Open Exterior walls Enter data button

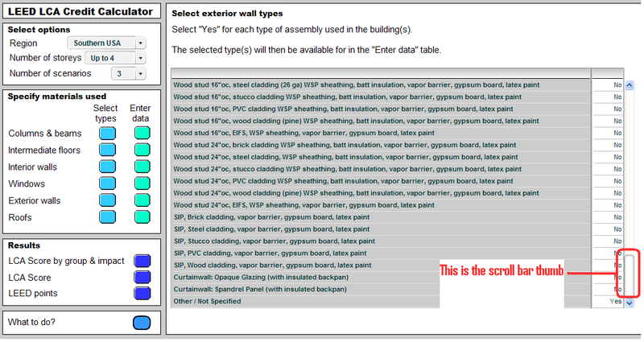pyautogui.click(x=142, y=200)
